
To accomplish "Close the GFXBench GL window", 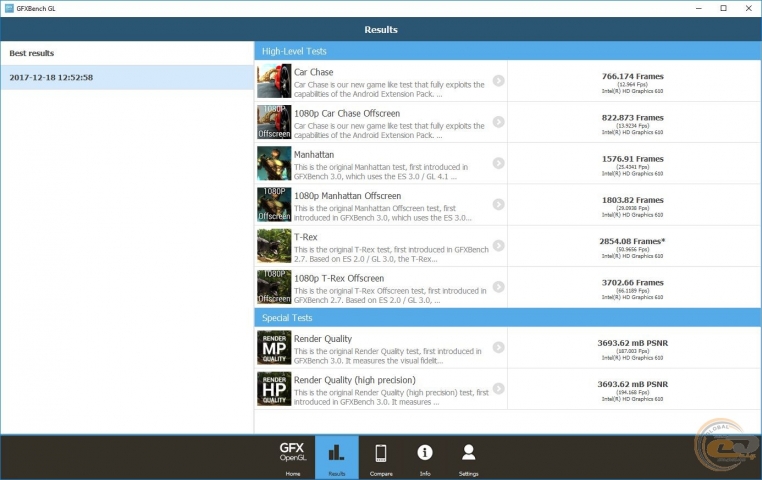I will point(748,8).
